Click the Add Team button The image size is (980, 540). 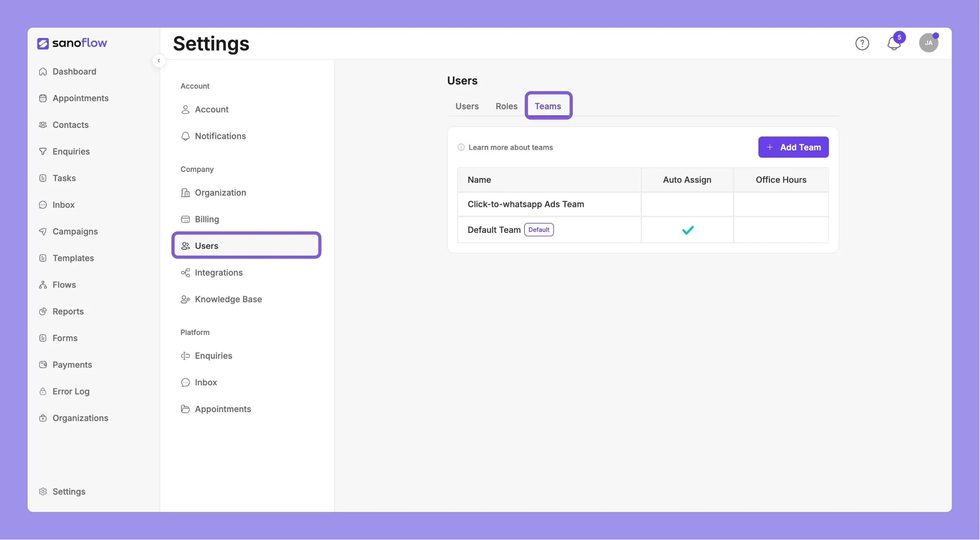[x=793, y=147]
